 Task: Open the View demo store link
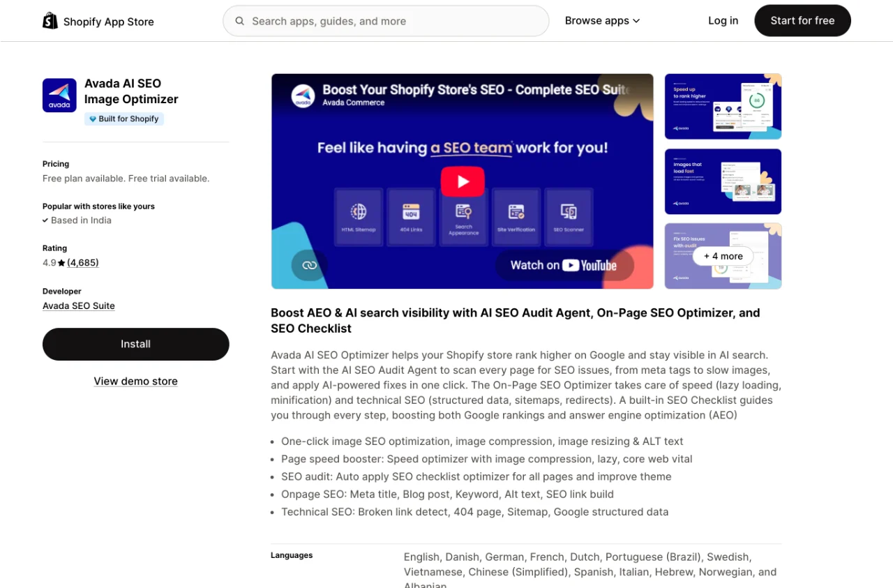point(136,381)
